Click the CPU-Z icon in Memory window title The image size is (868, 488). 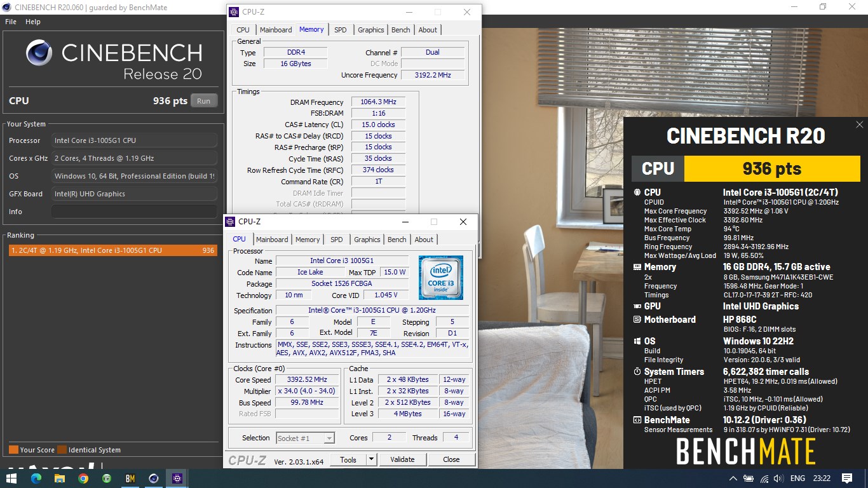pos(234,12)
